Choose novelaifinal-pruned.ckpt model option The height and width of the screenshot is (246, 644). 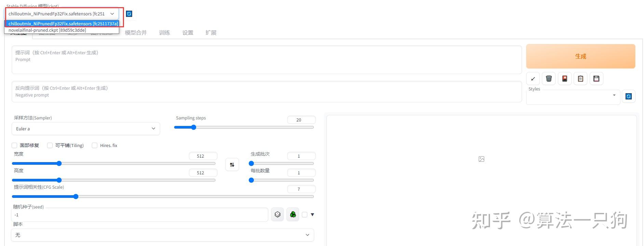(x=62, y=30)
